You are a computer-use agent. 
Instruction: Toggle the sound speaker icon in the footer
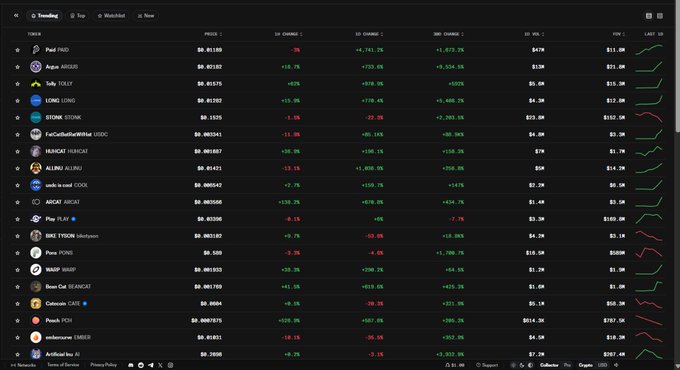(616, 365)
